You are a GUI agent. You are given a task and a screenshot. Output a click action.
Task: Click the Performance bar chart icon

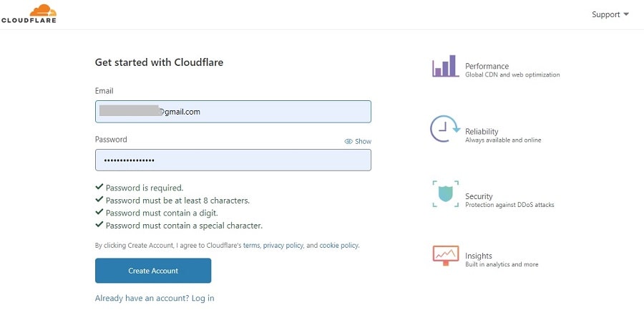pyautogui.click(x=445, y=66)
